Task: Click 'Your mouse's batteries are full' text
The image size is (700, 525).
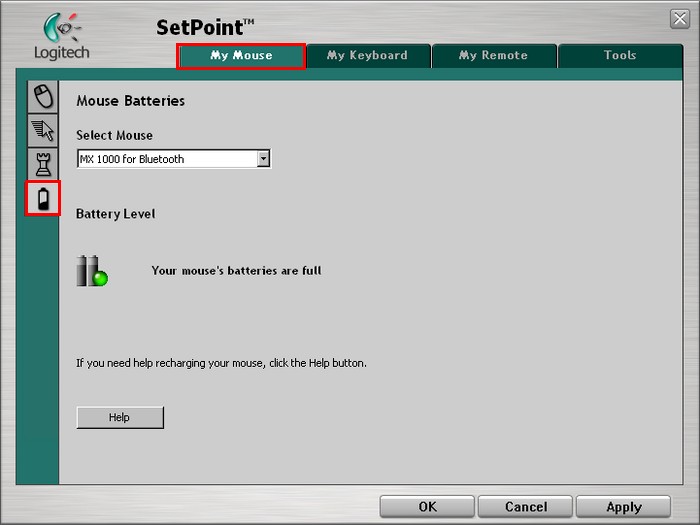Action: point(237,271)
